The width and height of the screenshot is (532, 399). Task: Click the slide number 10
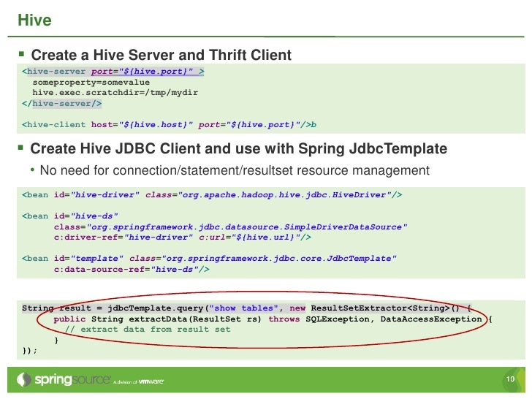(x=510, y=379)
